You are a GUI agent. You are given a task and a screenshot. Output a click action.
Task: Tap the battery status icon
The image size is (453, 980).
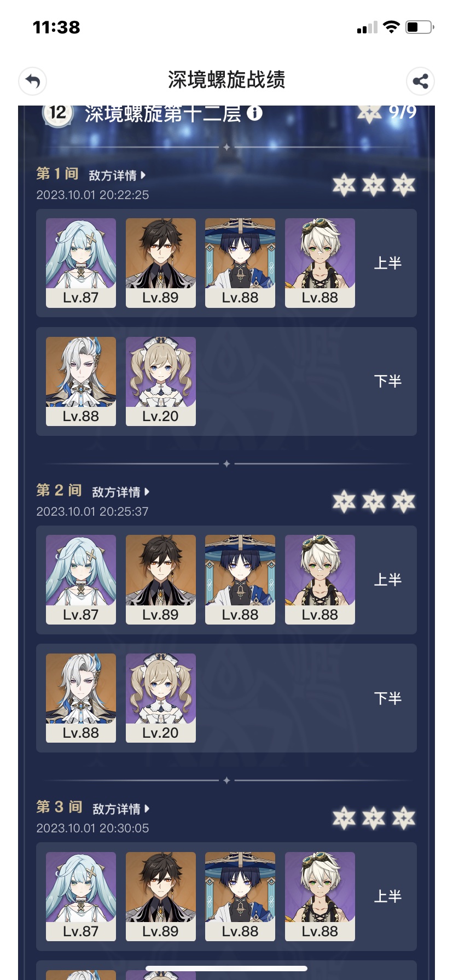[420, 27]
